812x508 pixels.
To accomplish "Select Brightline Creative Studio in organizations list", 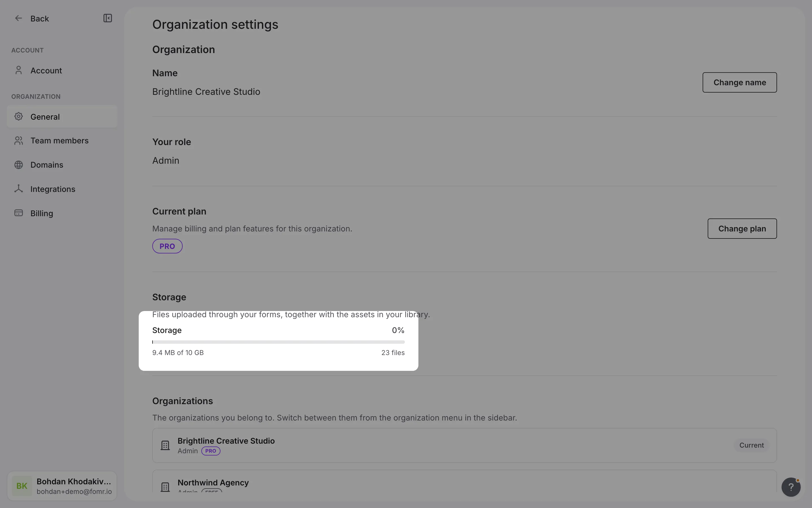I will (x=464, y=445).
